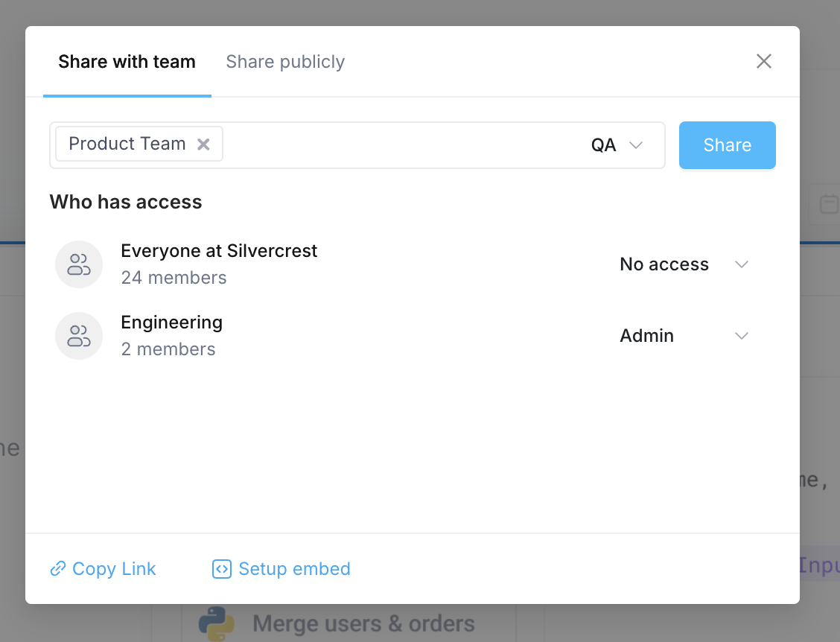840x642 pixels.
Task: Click the Merge users & orders block
Action: [363, 623]
